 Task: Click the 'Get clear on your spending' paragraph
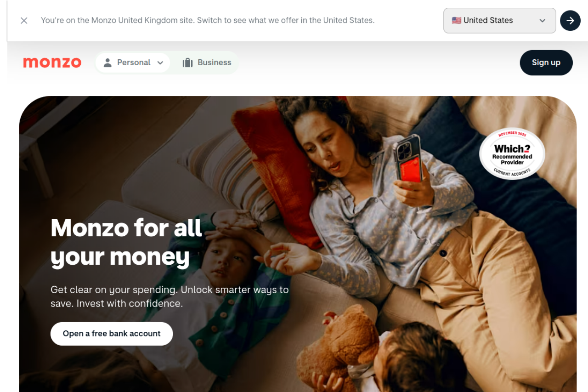pos(170,296)
